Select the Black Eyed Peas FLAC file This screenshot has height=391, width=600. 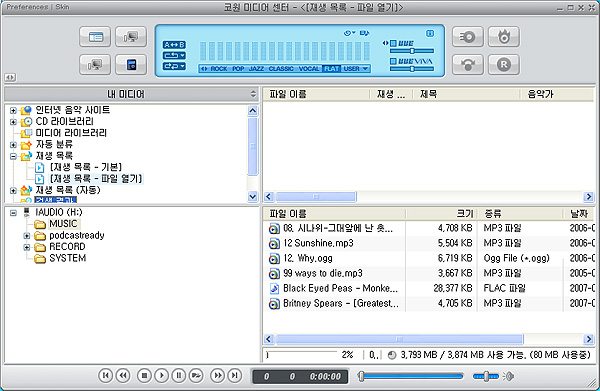pyautogui.click(x=340, y=288)
